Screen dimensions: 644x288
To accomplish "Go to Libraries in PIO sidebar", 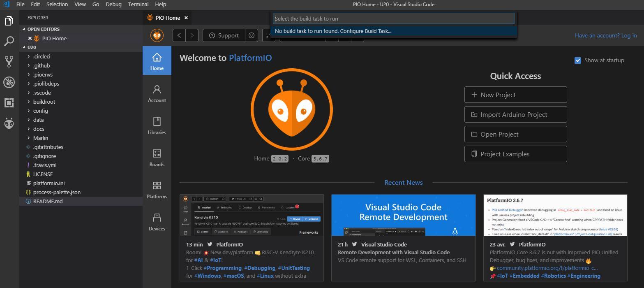I will (157, 125).
